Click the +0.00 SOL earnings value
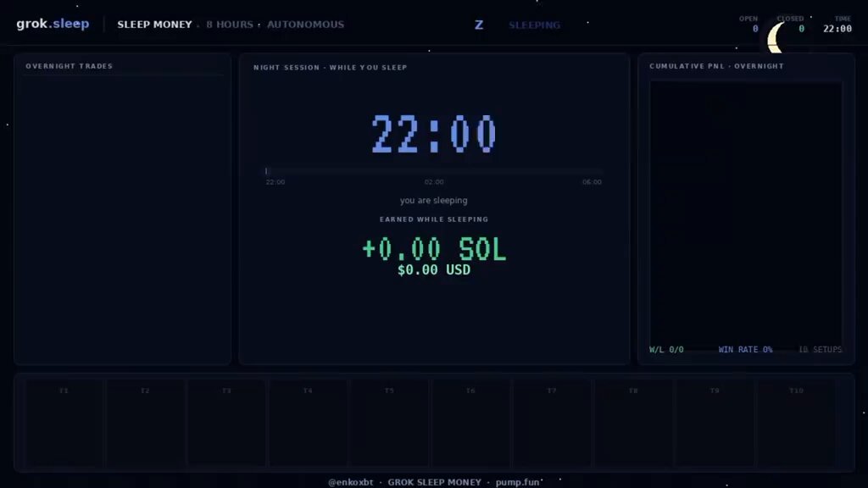The height and width of the screenshot is (488, 868). pos(434,250)
